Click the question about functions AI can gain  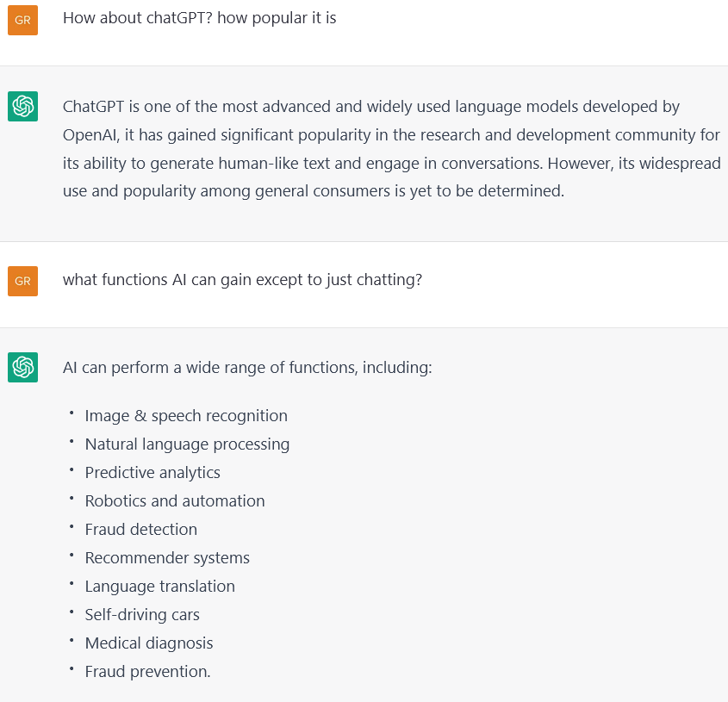click(242, 280)
